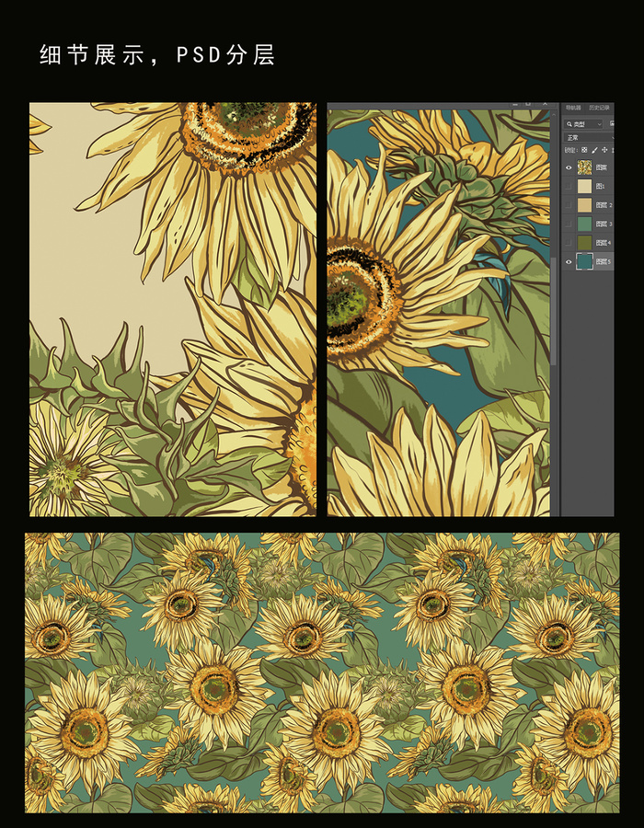
Task: Select the olive layer 4 thumbnail
Action: [x=584, y=242]
